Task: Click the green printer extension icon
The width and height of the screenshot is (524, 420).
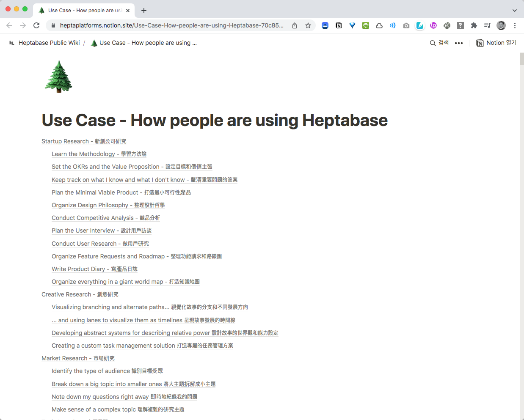Action: click(x=366, y=25)
